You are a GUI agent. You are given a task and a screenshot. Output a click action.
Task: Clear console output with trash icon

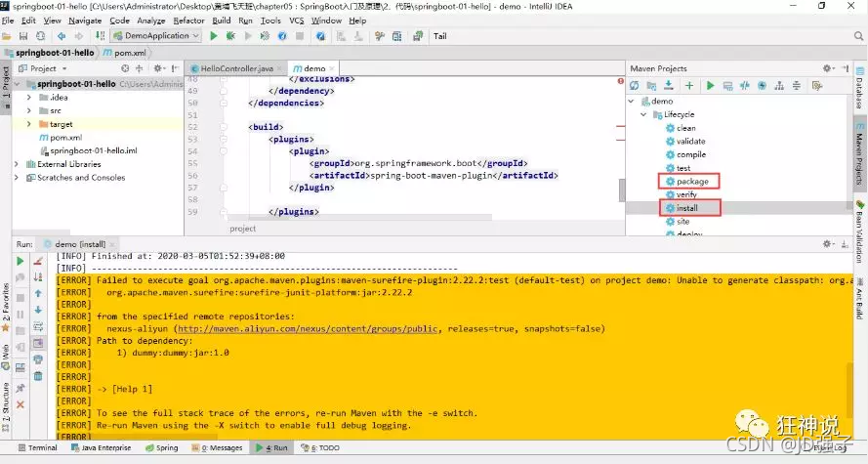38,376
